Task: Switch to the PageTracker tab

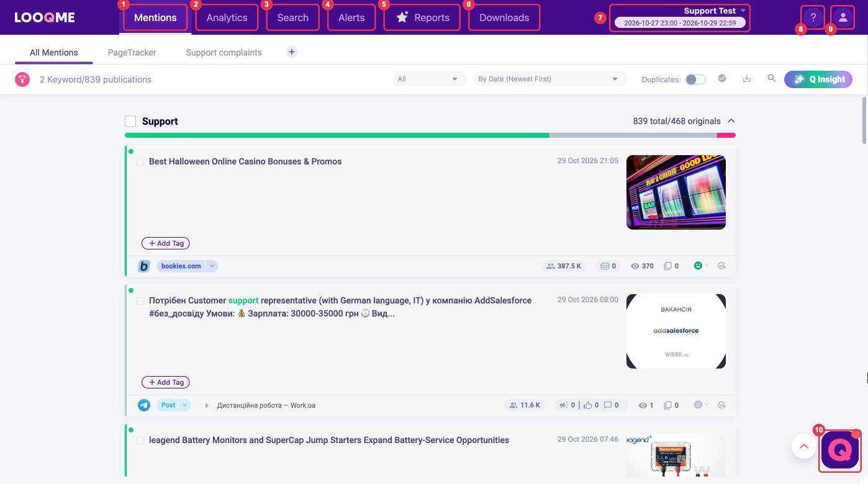Action: tap(132, 52)
